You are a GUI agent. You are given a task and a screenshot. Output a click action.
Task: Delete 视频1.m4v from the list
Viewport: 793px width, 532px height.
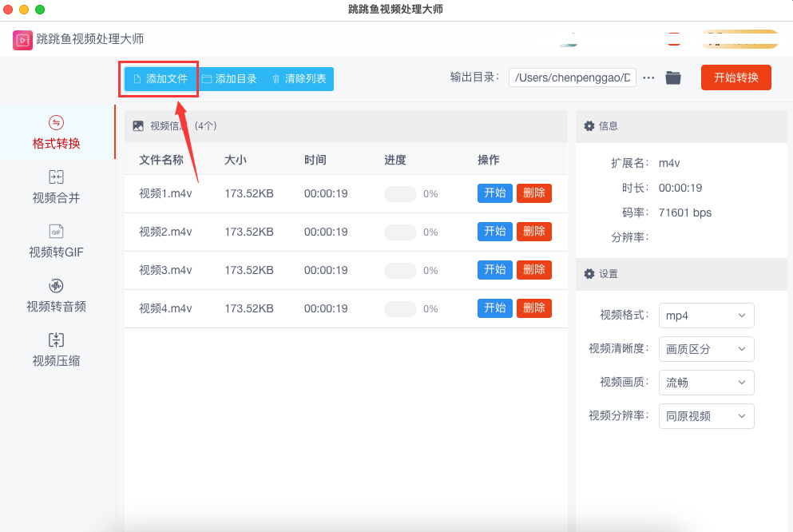pyautogui.click(x=534, y=193)
